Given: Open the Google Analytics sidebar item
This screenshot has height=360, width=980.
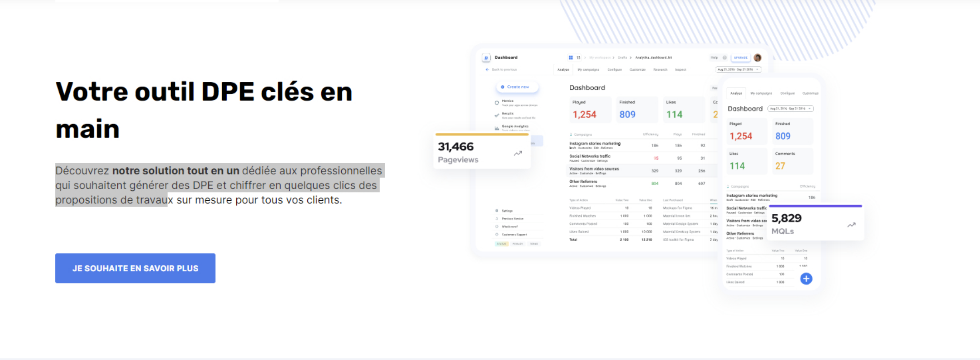Looking at the screenshot, I should tap(514, 126).
